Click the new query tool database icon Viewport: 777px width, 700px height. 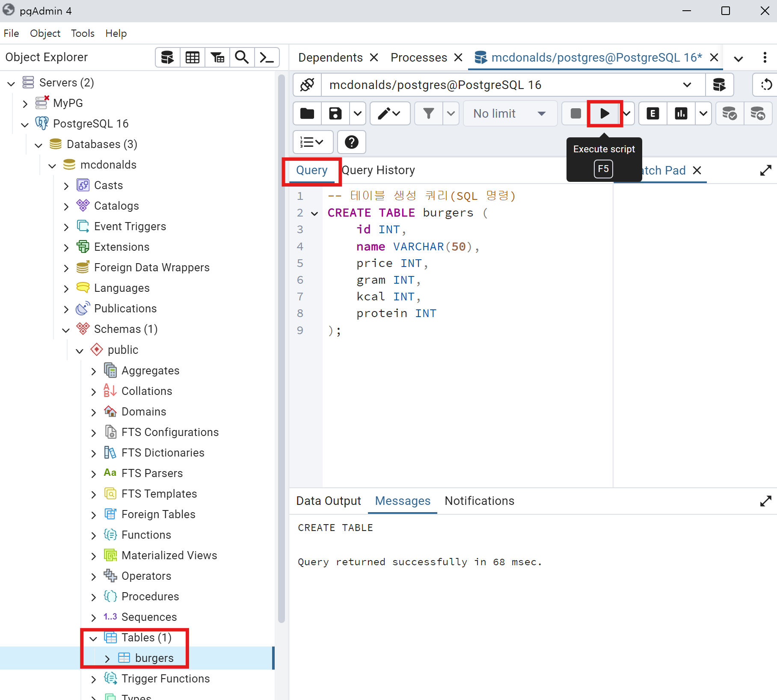click(x=719, y=85)
